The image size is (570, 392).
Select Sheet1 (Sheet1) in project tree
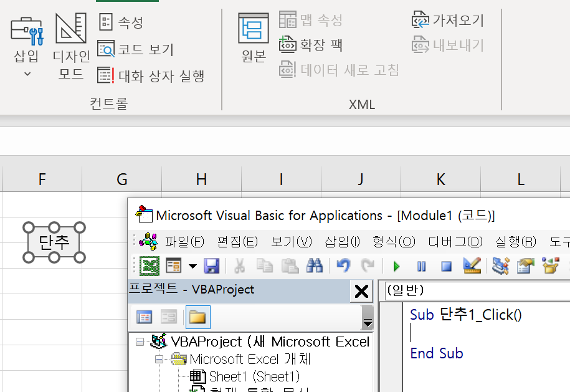pyautogui.click(x=254, y=376)
